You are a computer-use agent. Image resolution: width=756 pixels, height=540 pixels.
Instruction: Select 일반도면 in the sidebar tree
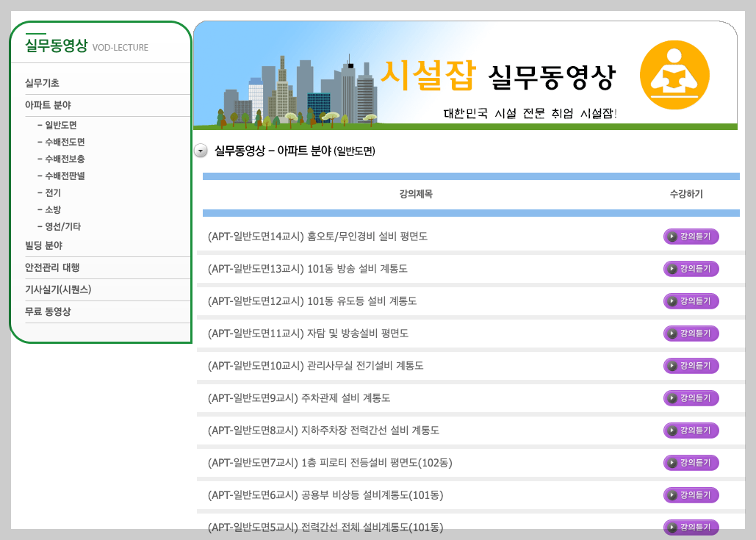(62, 125)
